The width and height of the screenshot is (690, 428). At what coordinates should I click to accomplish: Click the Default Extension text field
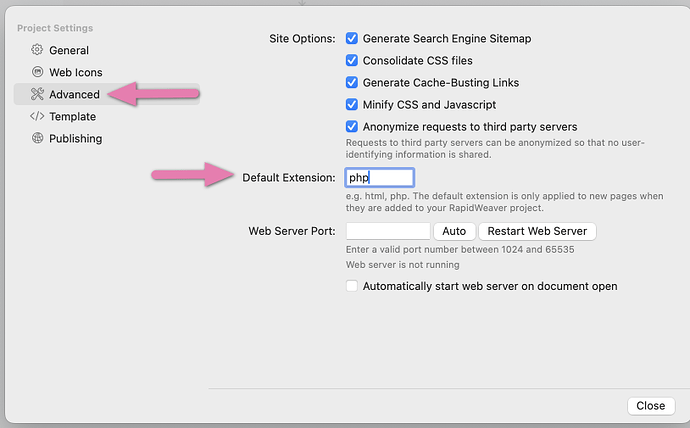(379, 178)
